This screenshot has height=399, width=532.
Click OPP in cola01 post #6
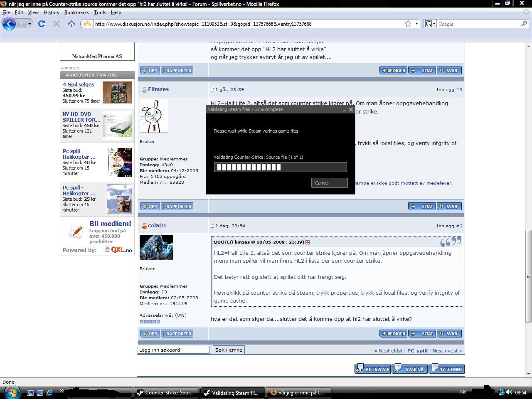[150, 334]
